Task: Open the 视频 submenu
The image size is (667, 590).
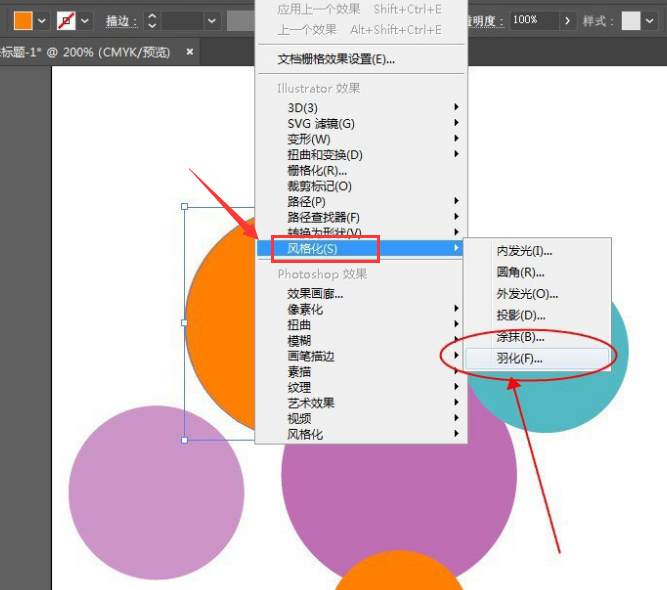Action: pyautogui.click(x=362, y=419)
